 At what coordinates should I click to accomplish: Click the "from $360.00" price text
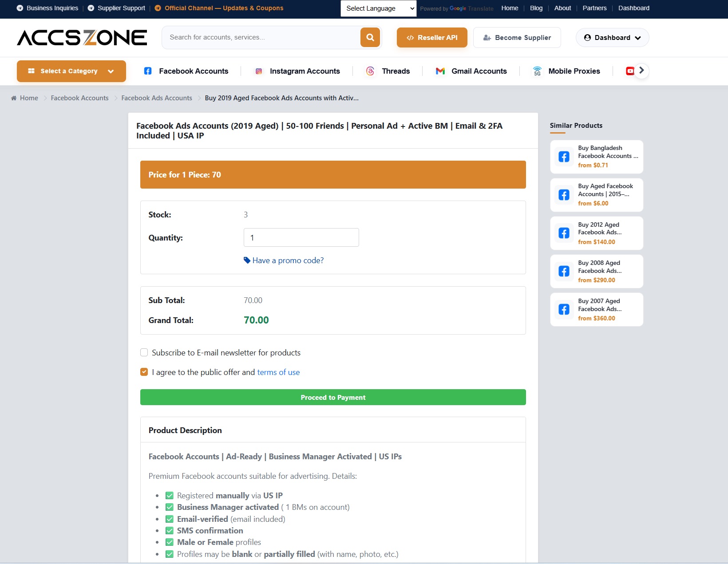(x=597, y=318)
